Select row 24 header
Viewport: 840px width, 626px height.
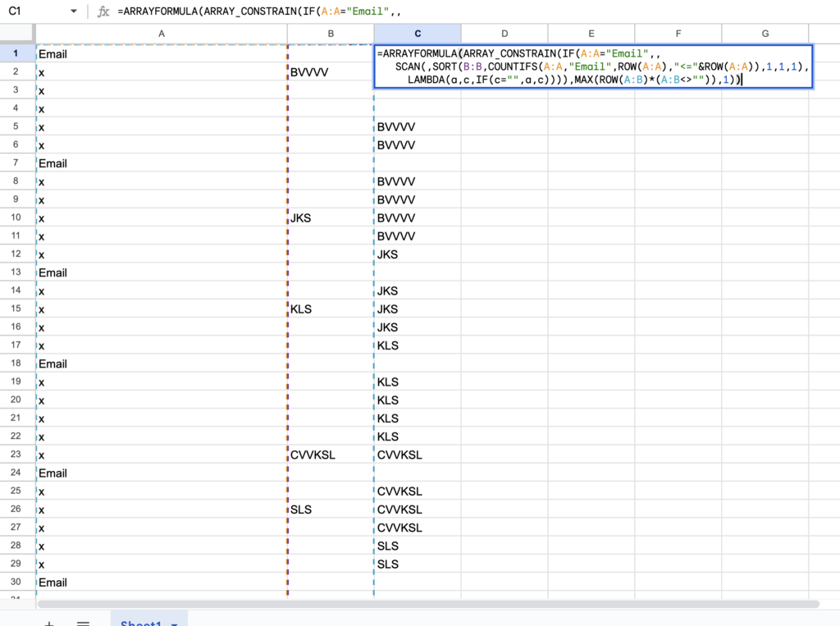(x=18, y=473)
